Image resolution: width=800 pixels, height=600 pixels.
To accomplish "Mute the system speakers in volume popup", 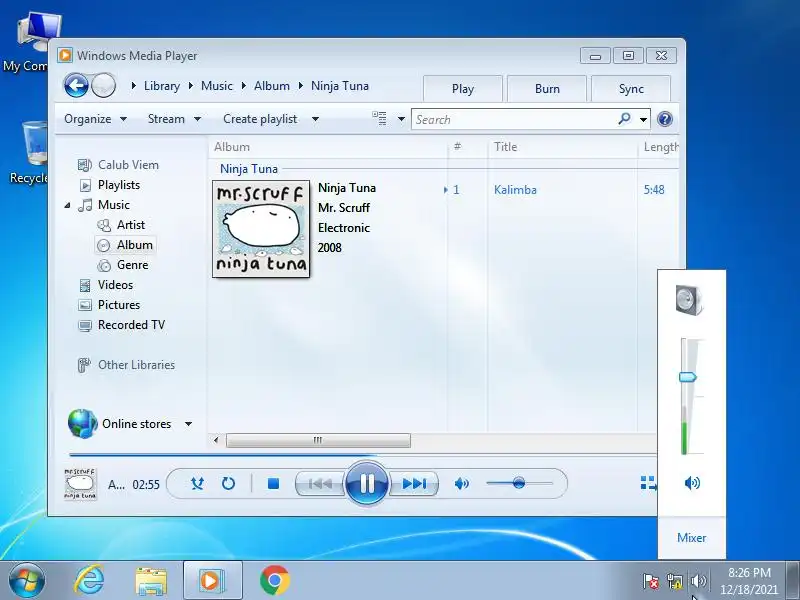I will pyautogui.click(x=692, y=483).
